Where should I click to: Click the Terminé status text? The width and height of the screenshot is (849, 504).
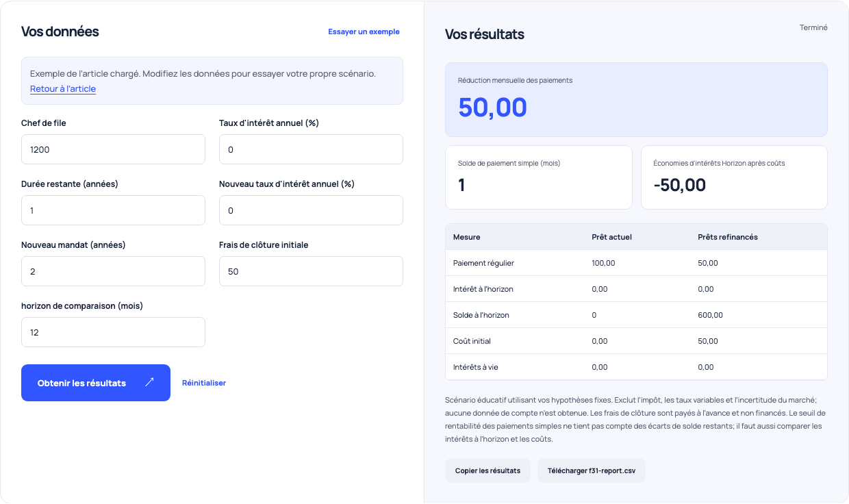pos(813,28)
